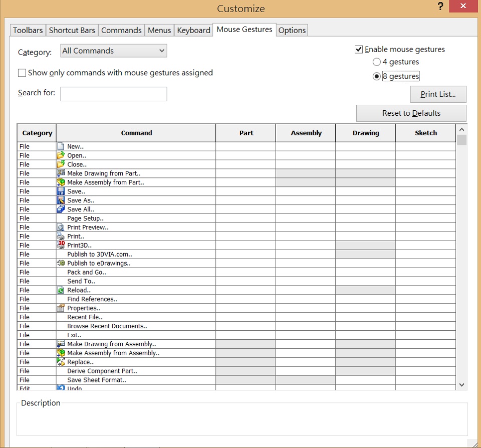
Task: Click the Assembly column header
Action: pos(306,133)
